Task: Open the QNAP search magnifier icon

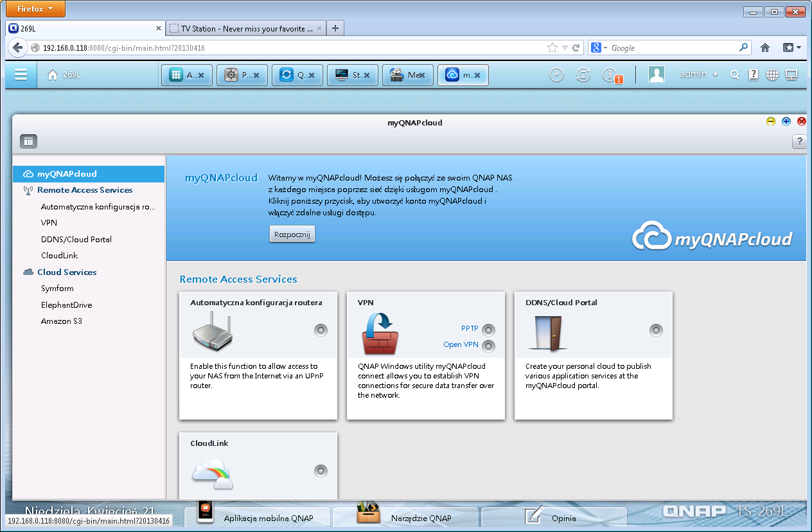Action: coord(735,75)
